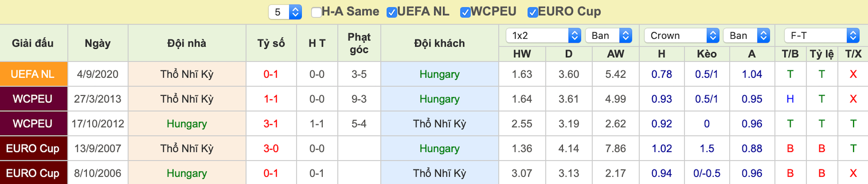View the 3-0 score of the 13/9/2007 match
The width and height of the screenshot is (868, 184).
[x=271, y=148]
